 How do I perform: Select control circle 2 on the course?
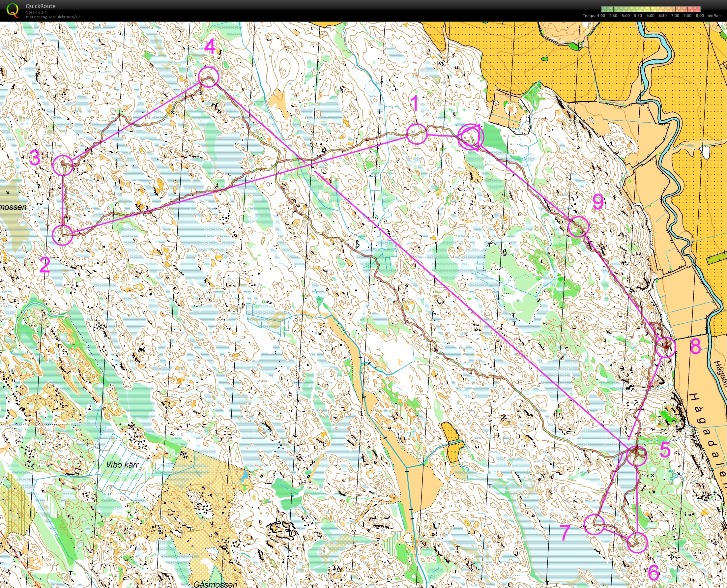pyautogui.click(x=63, y=235)
